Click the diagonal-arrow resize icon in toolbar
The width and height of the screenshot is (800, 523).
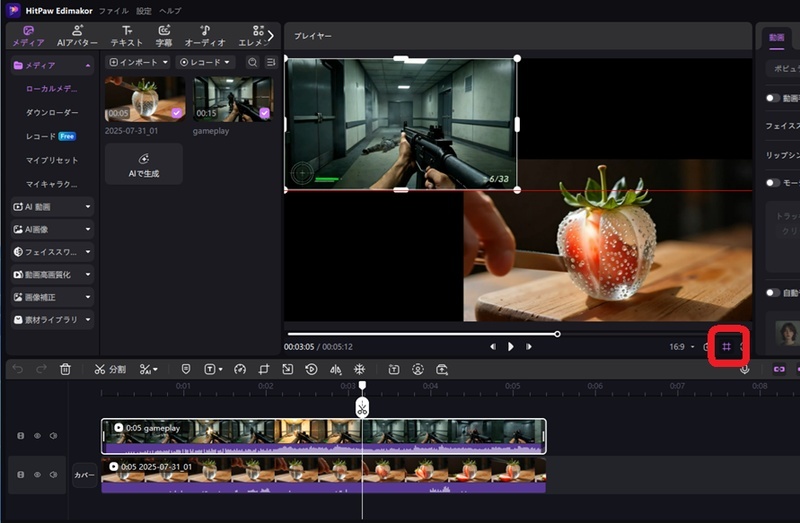coord(288,369)
